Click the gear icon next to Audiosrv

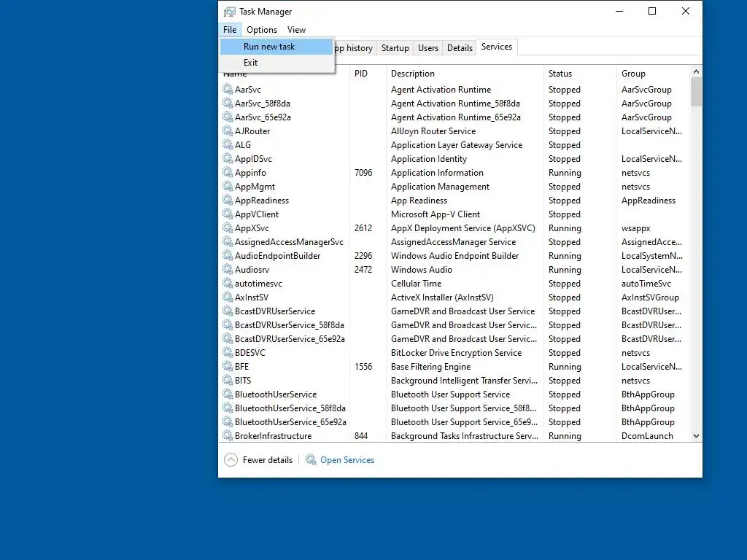tap(228, 269)
